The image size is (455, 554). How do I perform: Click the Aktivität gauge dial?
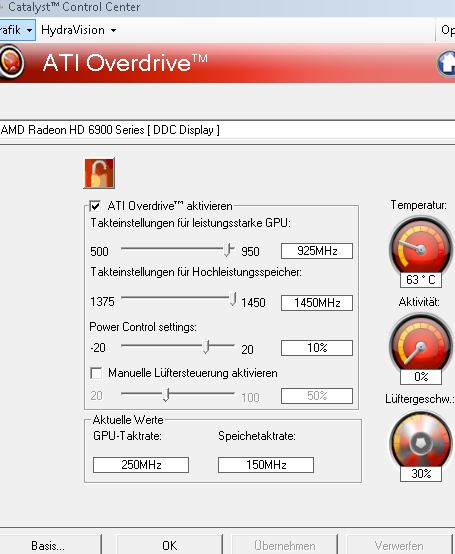pyautogui.click(x=421, y=343)
